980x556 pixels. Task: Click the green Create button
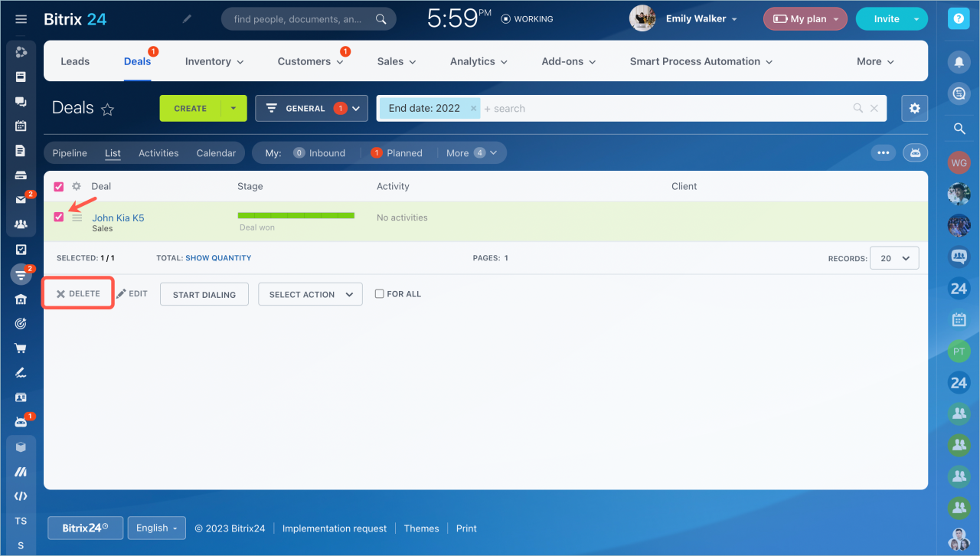[190, 109]
